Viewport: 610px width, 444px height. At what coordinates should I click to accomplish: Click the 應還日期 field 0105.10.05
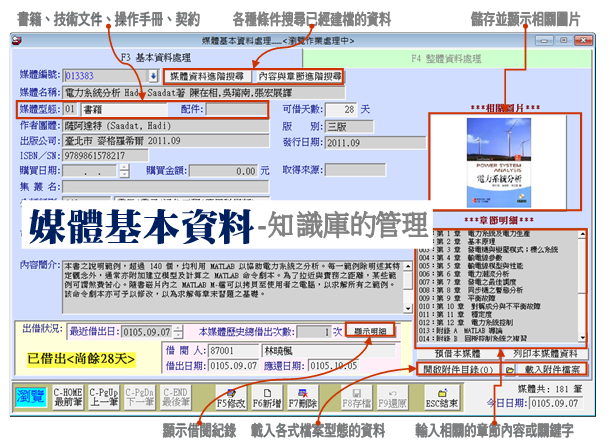point(334,366)
